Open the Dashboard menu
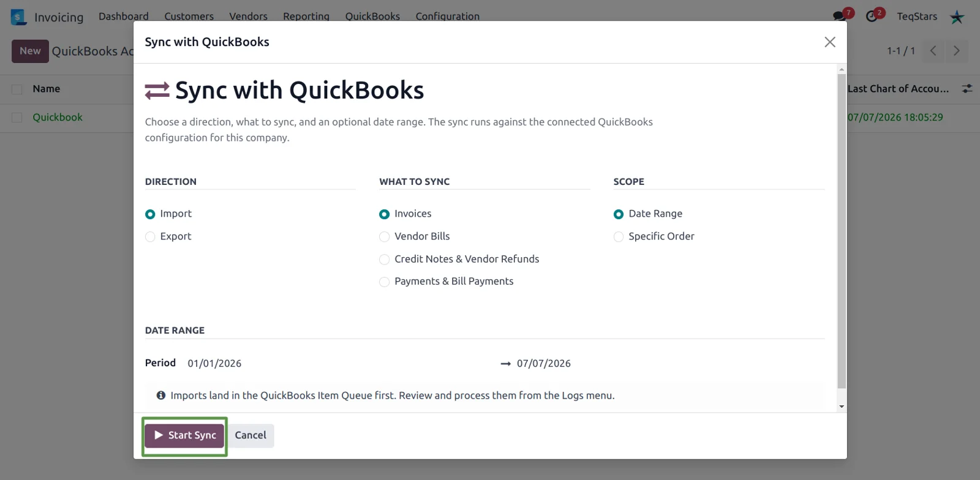 pos(124,17)
